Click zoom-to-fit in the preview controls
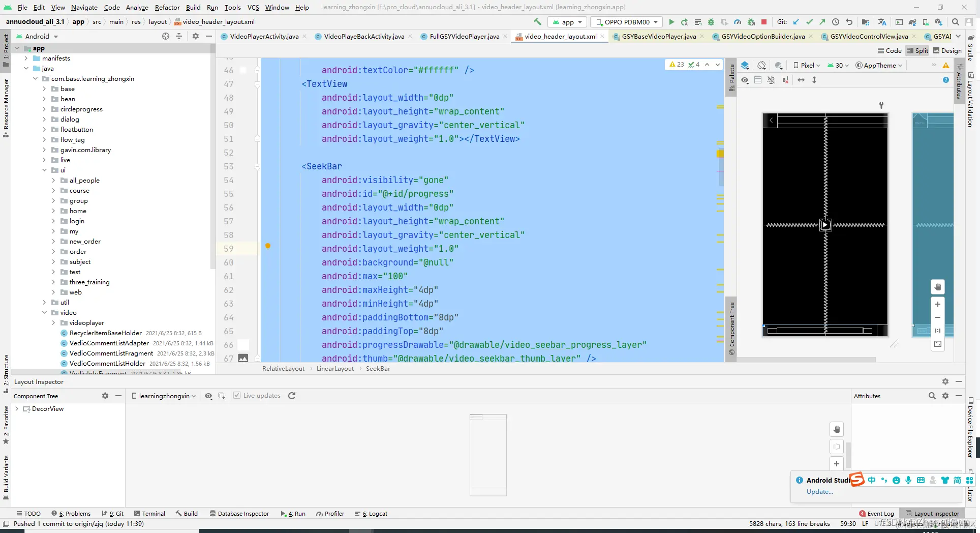980x533 pixels. pos(938,344)
